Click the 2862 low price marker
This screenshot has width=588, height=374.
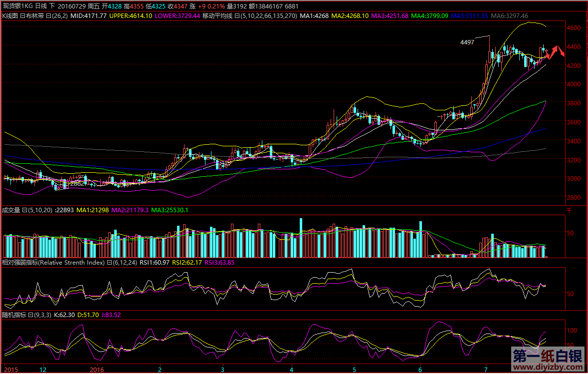point(76,184)
